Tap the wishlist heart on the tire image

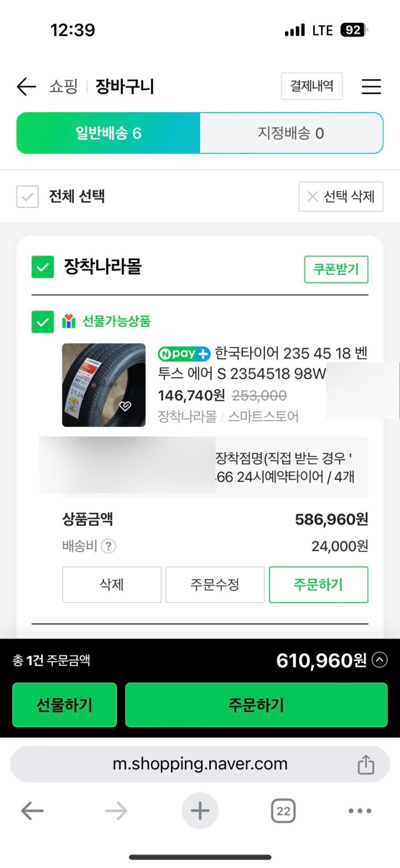[x=125, y=406]
